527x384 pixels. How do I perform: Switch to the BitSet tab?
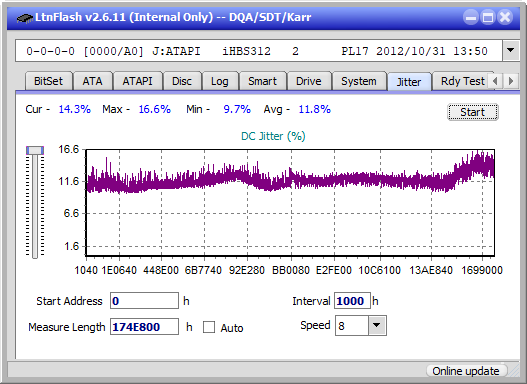click(48, 81)
